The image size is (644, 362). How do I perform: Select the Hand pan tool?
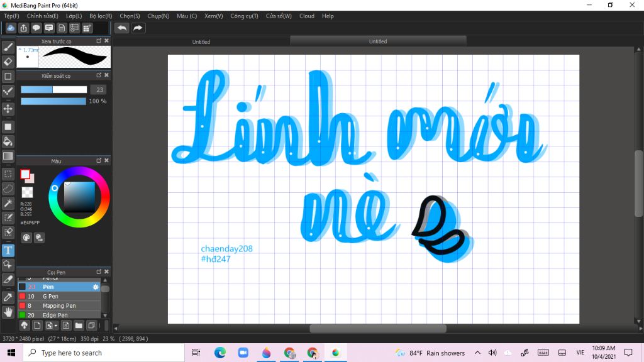pyautogui.click(x=8, y=312)
